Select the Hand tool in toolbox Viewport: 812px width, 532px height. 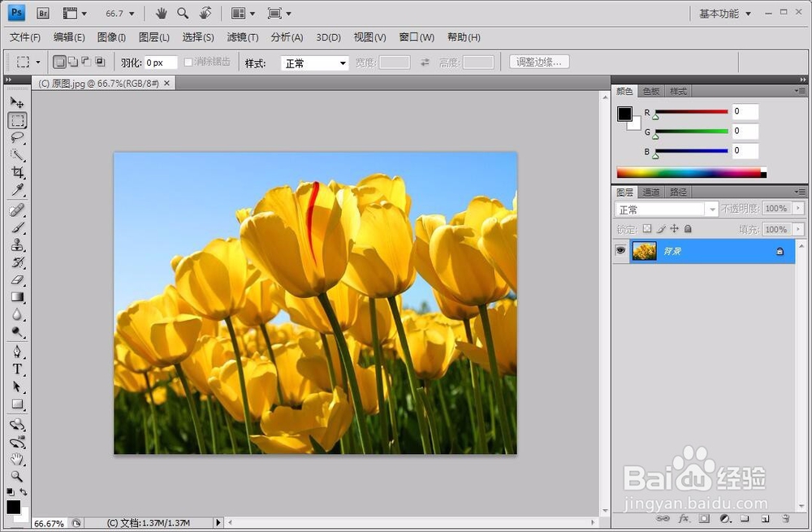point(17,459)
